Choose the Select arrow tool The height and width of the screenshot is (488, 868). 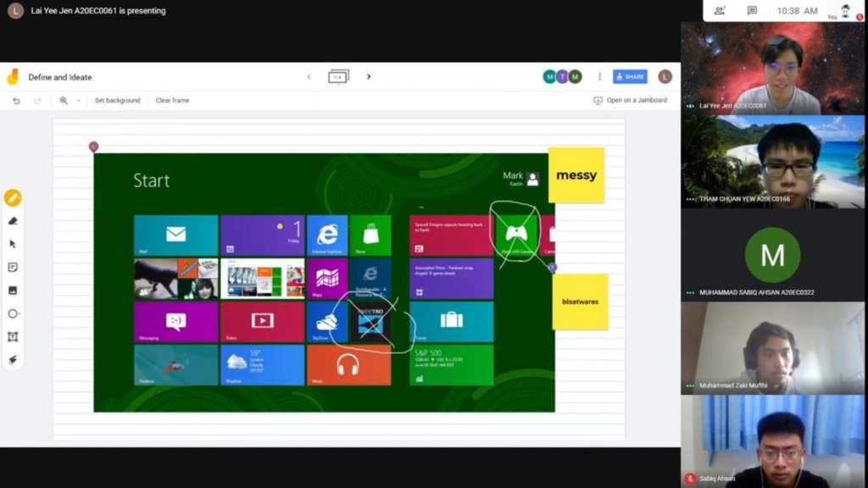coord(13,244)
